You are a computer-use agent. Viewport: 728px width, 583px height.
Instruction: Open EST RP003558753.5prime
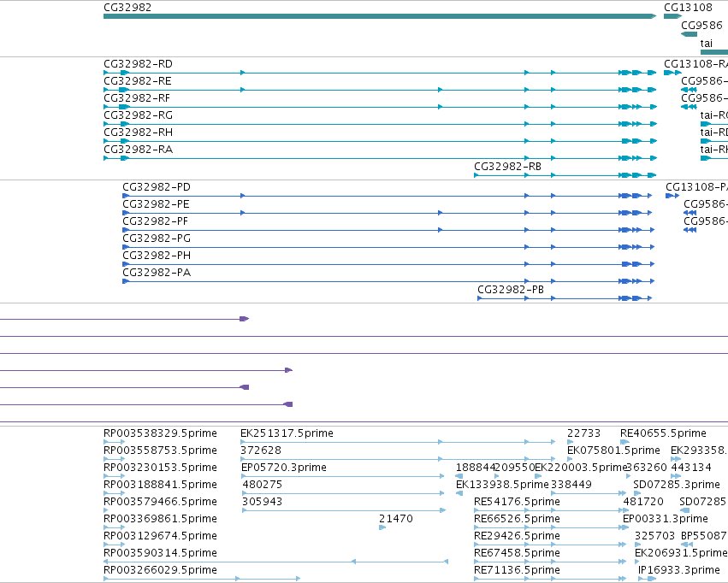pyautogui.click(x=160, y=450)
